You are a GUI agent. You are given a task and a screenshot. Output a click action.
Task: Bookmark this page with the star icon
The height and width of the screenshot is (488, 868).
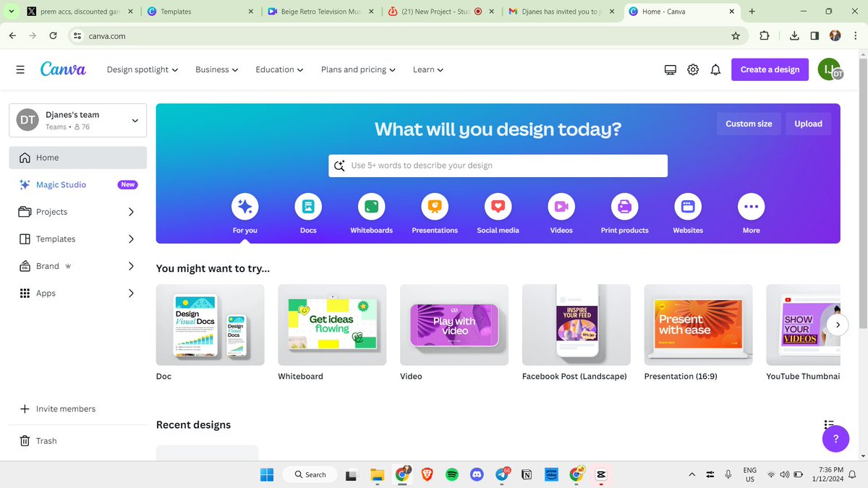736,35
